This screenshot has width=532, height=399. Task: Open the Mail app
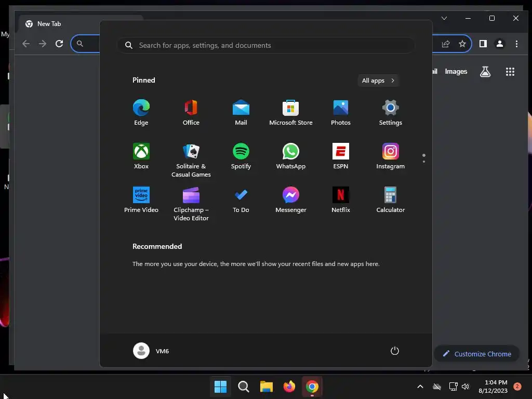tap(241, 113)
